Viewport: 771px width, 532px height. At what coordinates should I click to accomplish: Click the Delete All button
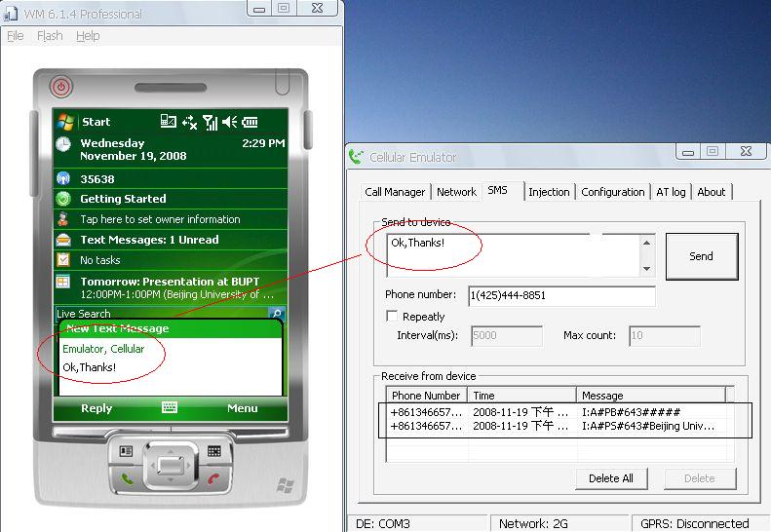coord(611,477)
